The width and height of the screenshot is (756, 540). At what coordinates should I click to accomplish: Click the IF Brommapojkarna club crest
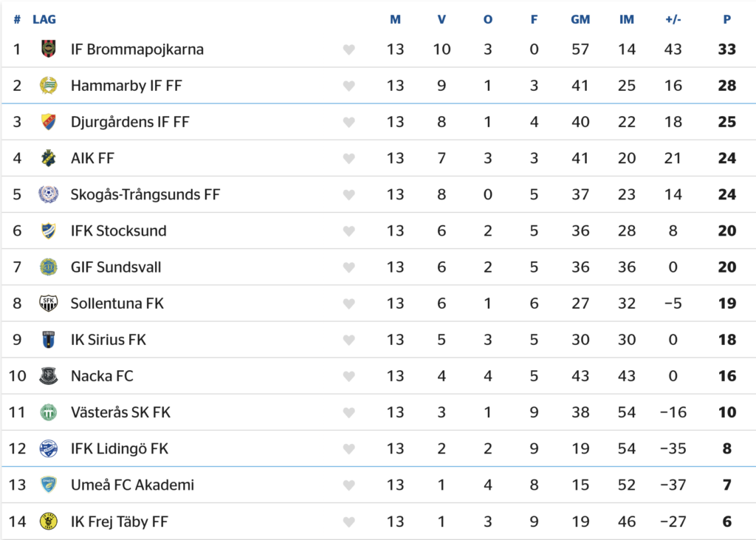click(x=48, y=49)
